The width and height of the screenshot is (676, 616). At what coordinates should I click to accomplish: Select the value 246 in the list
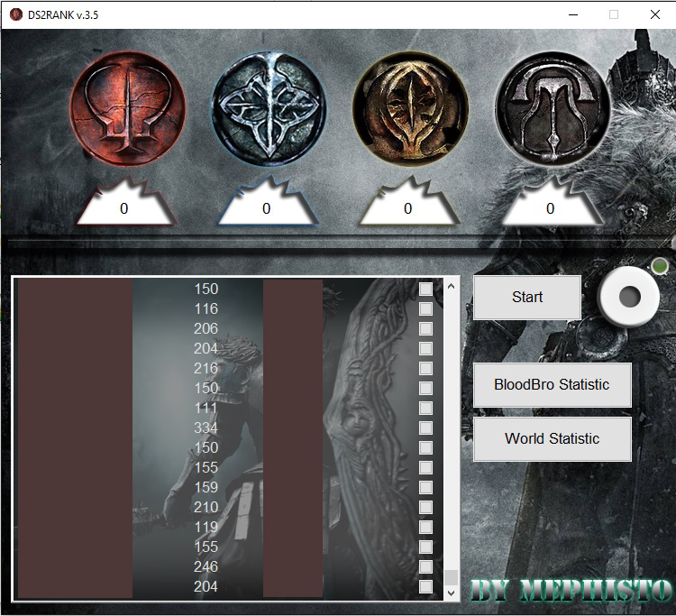(206, 566)
